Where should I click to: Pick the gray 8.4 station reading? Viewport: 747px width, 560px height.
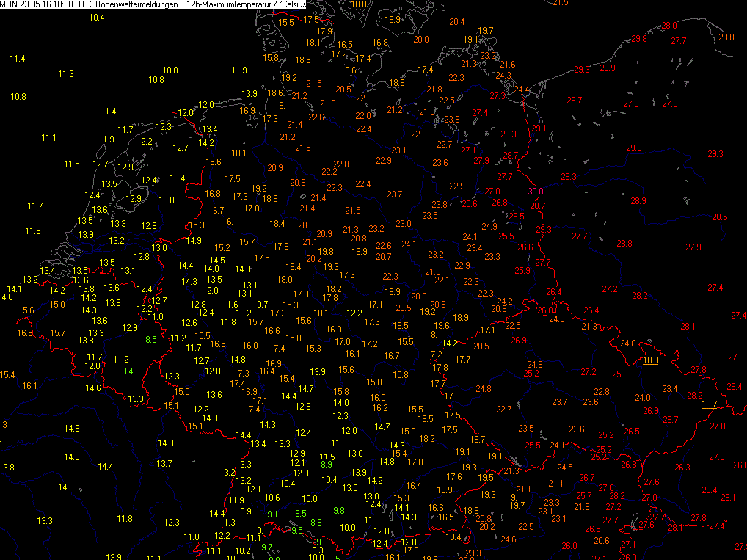point(127,371)
